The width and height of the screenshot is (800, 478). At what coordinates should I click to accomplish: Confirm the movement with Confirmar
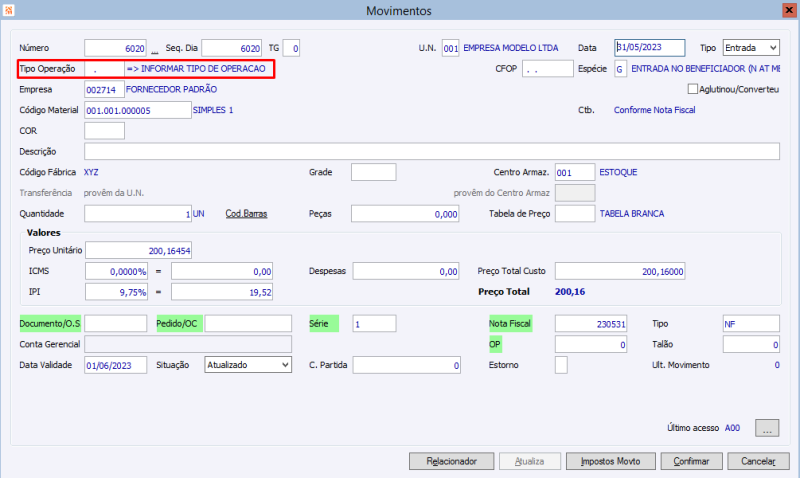point(691,461)
